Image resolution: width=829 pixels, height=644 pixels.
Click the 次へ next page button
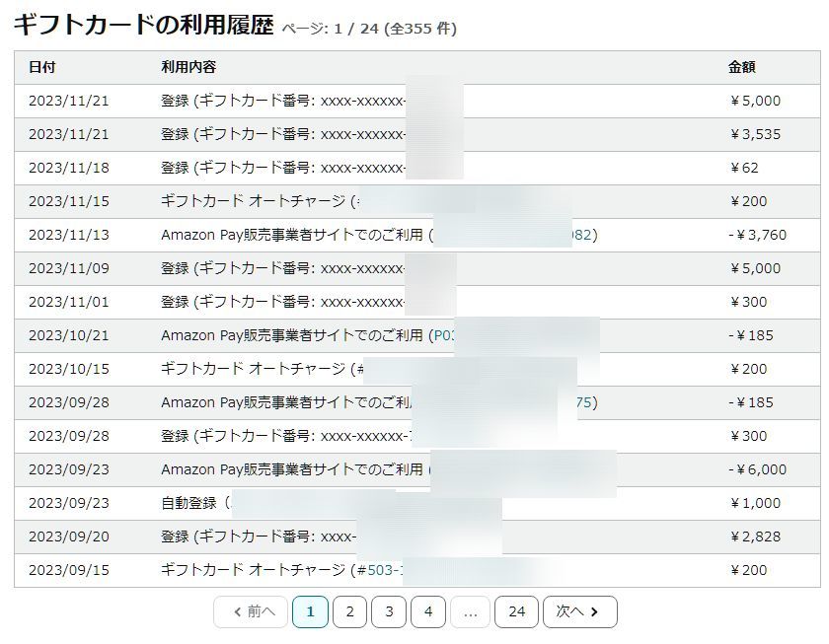pos(579,611)
